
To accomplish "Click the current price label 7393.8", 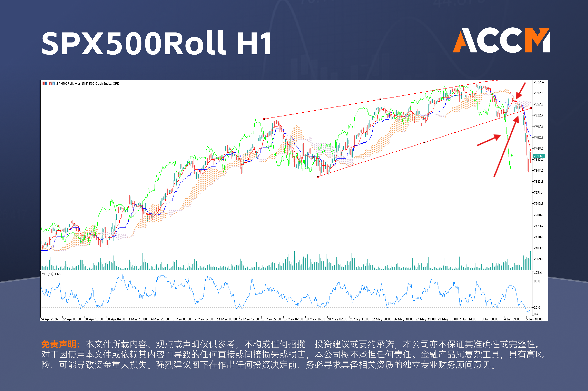I will (539, 156).
